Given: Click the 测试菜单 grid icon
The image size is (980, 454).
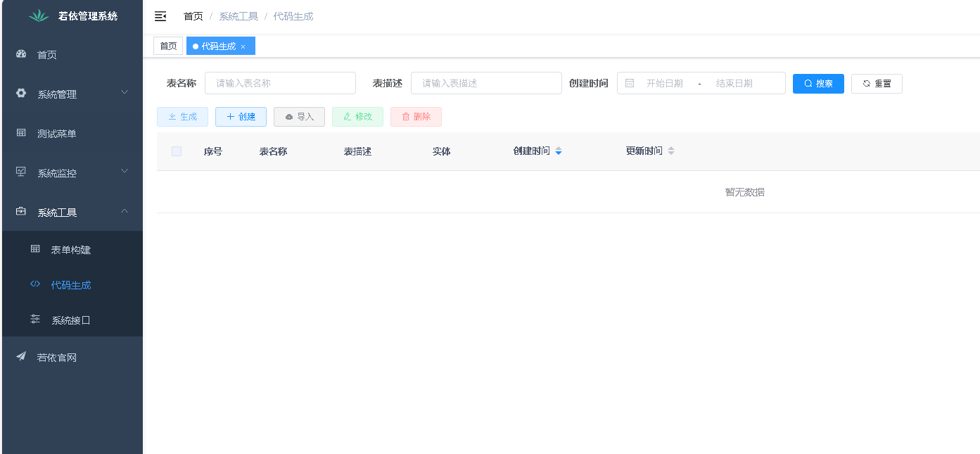Looking at the screenshot, I should click(21, 133).
